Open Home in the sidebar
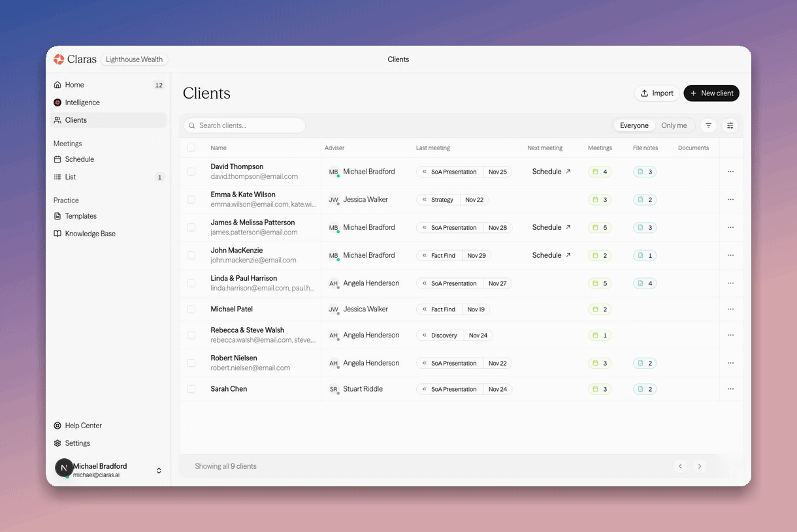Viewport: 797px width, 532px height. pyautogui.click(x=108, y=85)
